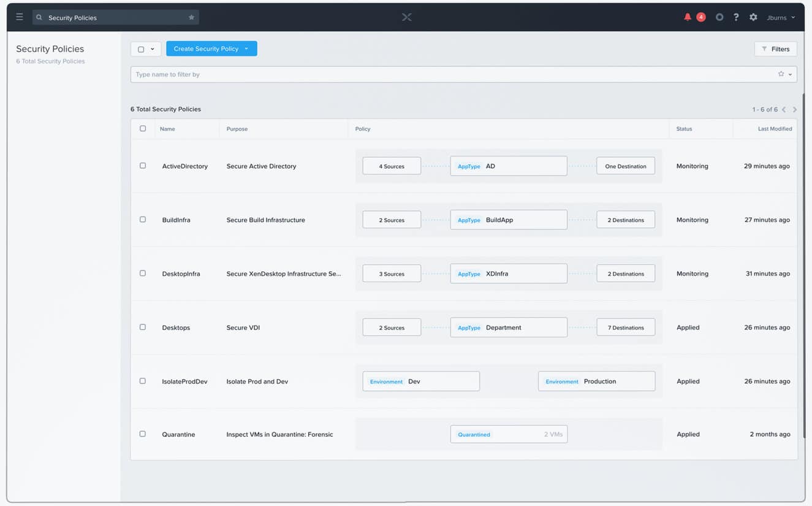Screen dimensions: 812x506
Task: Go to the next page arrow
Action: tap(795, 110)
